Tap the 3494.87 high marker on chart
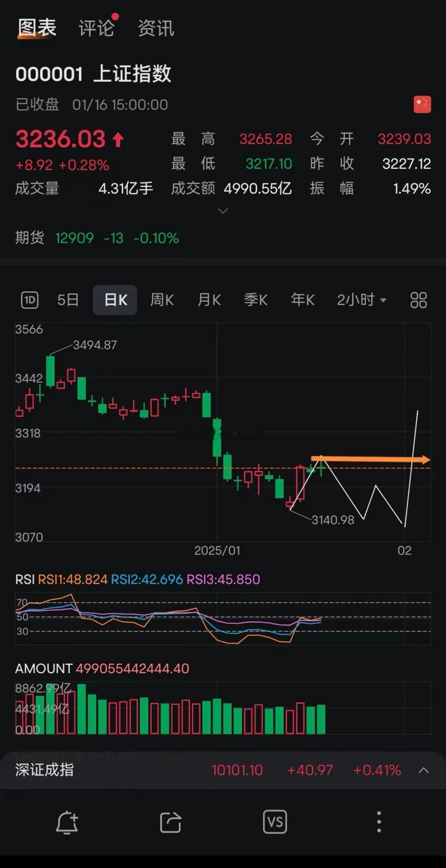The height and width of the screenshot is (868, 446). [x=95, y=345]
